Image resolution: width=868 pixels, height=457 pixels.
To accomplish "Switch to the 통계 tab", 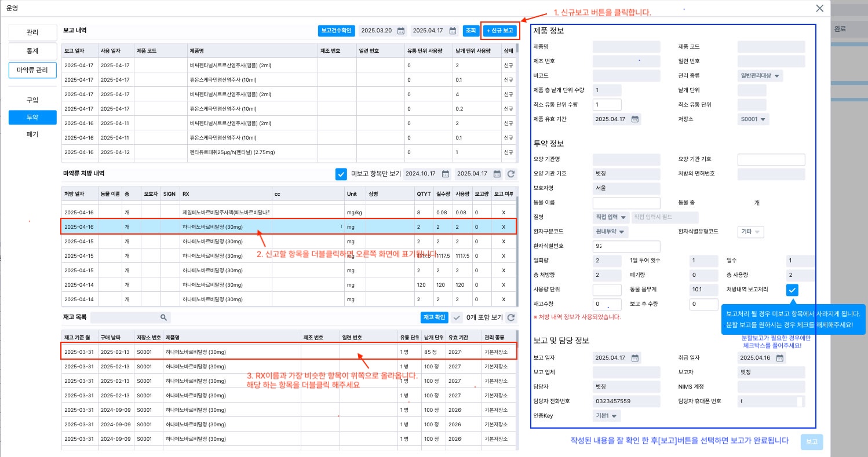I will 32,51.
